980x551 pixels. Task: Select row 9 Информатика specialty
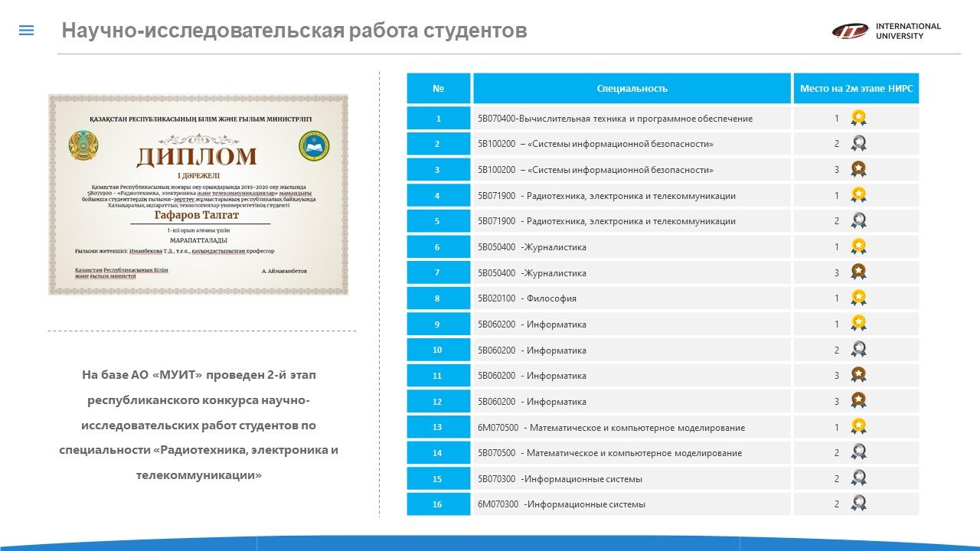click(x=632, y=324)
